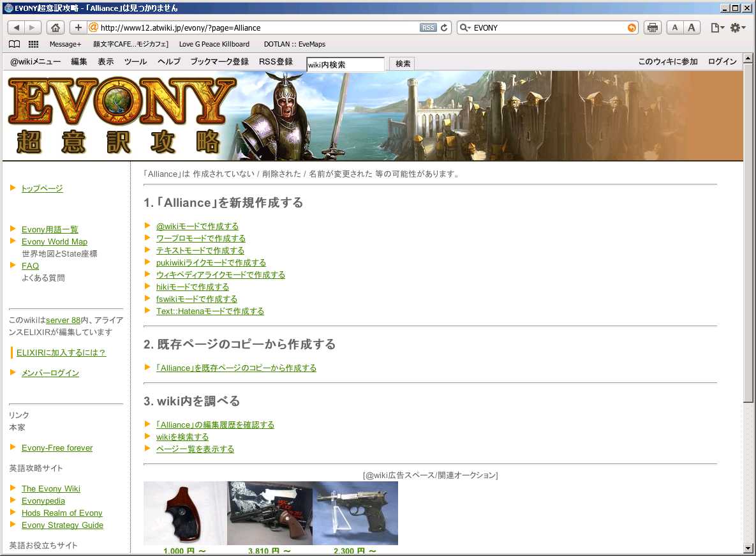Click the EVONY logo banner
Image resolution: width=756 pixels, height=556 pixels.
(x=122, y=116)
